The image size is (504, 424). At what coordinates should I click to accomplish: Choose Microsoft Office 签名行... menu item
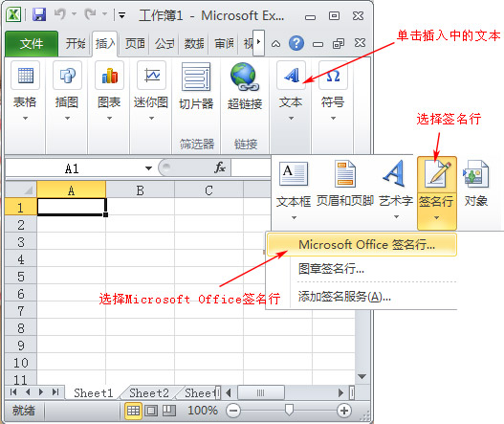362,245
